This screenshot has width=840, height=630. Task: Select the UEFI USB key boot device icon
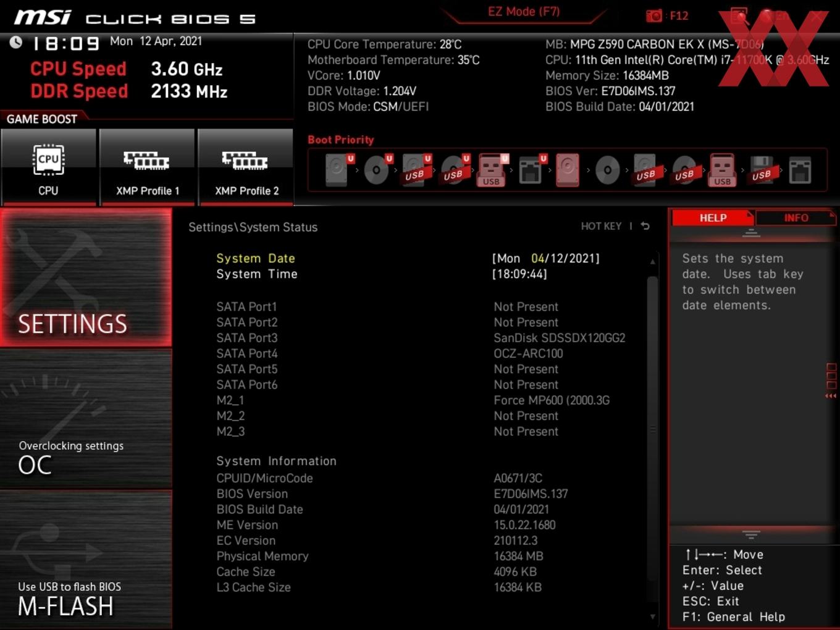click(492, 170)
